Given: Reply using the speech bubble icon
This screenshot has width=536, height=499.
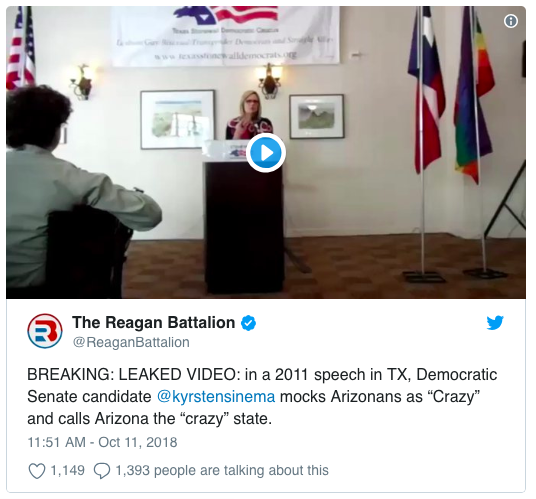Looking at the screenshot, I should [102, 471].
